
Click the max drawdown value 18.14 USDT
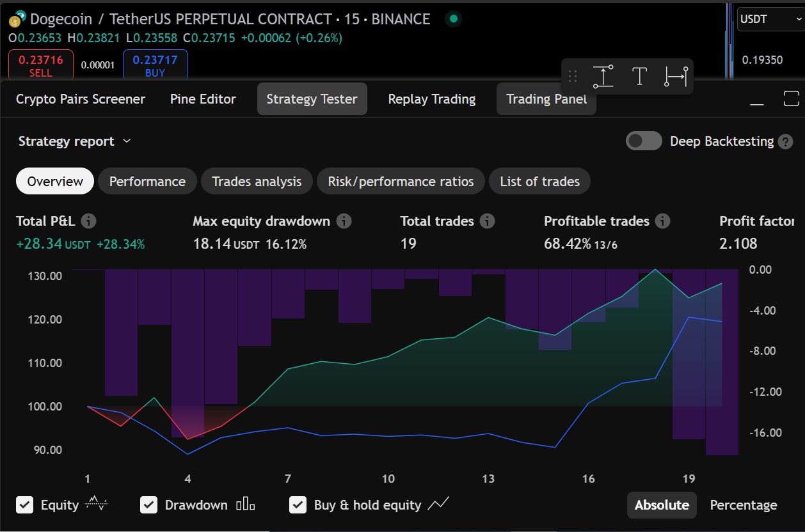click(227, 244)
